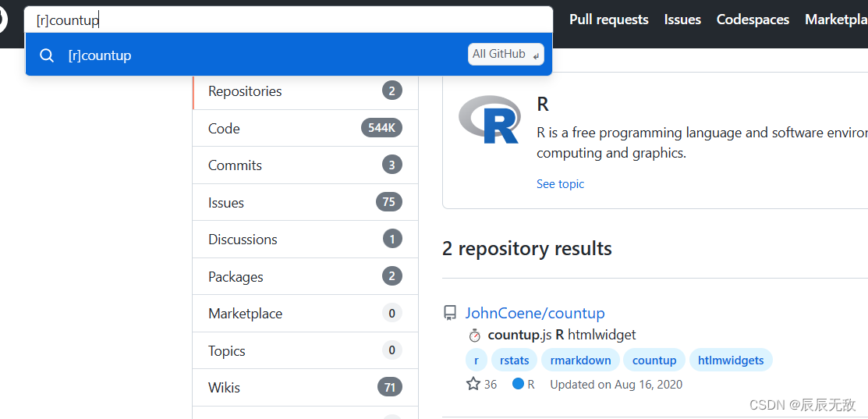Screen dimensions: 868x419
Task: Click the r topic tag
Action: coord(476,360)
